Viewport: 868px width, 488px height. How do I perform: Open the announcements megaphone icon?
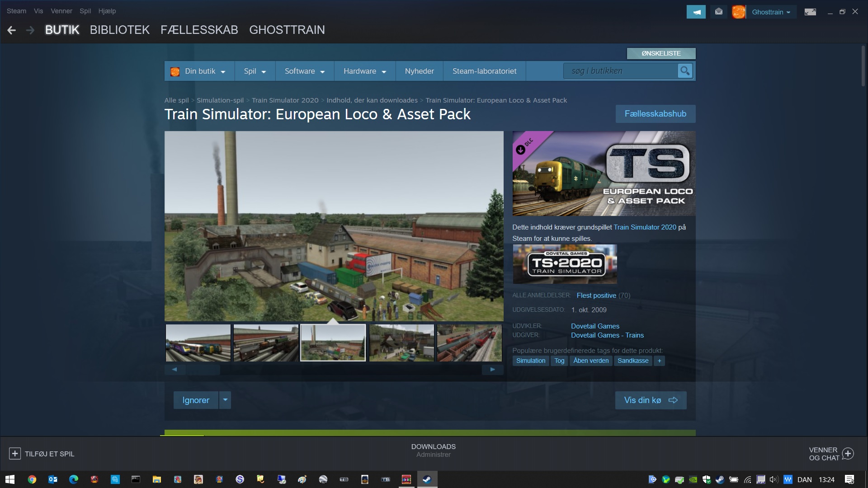click(696, 12)
